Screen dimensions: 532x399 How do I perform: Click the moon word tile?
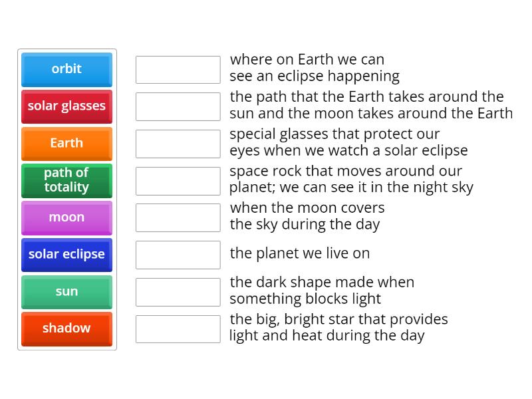point(66,217)
